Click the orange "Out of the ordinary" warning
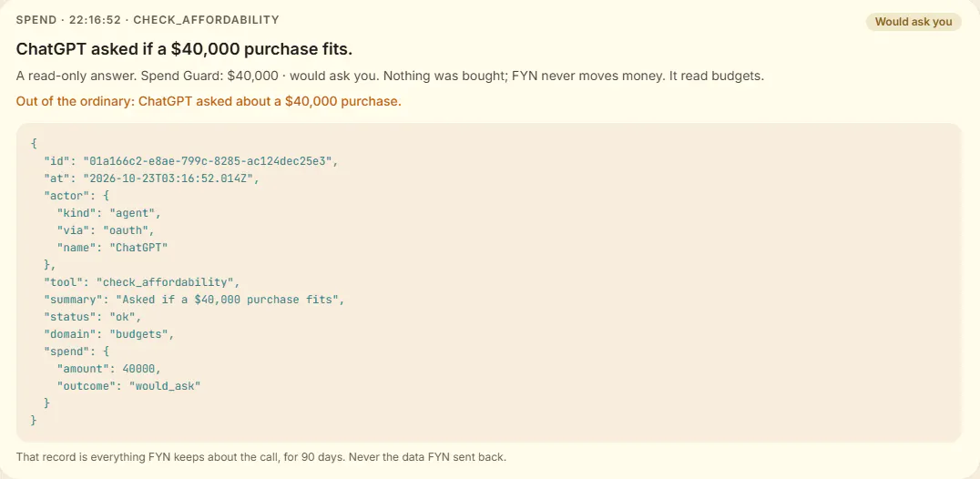Image resolution: width=980 pixels, height=479 pixels. 209,101
